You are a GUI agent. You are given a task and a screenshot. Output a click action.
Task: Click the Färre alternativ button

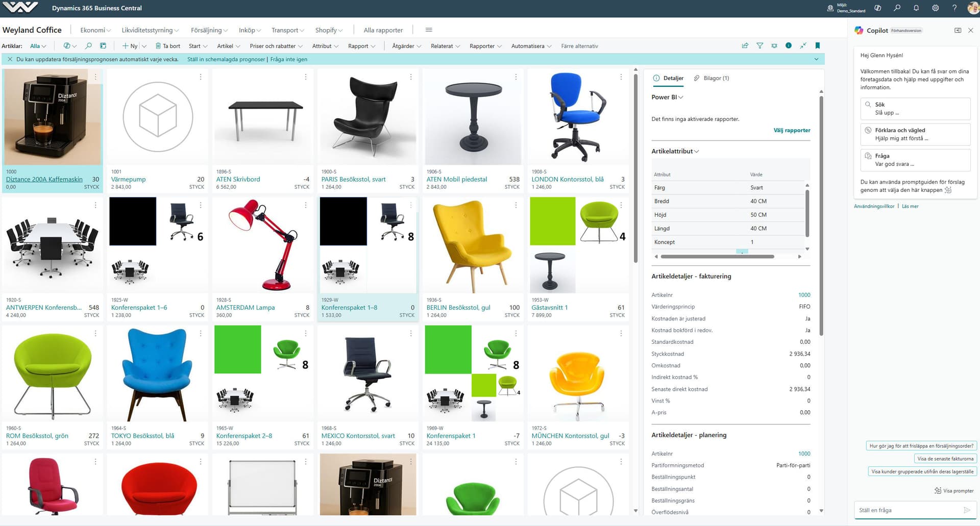click(579, 46)
